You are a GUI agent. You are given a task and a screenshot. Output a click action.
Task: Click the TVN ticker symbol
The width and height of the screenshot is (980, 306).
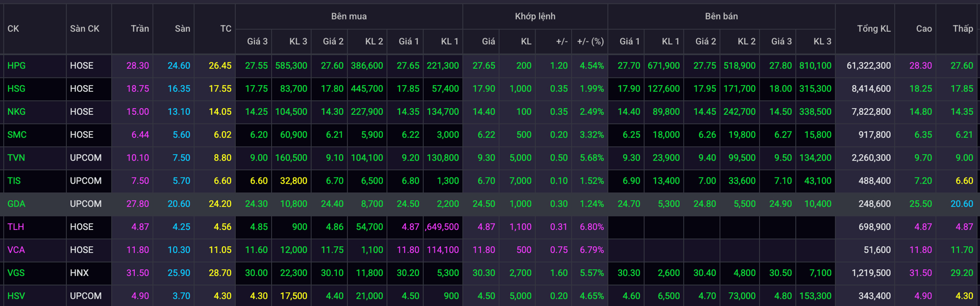[x=16, y=158]
